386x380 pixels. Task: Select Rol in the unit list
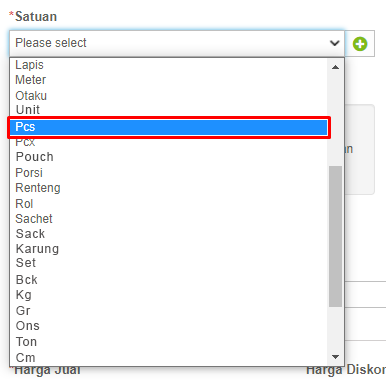169,204
